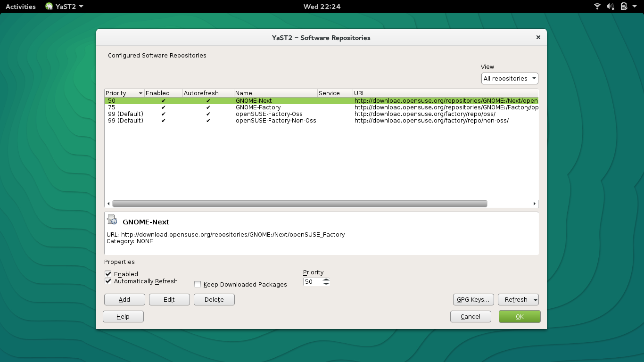Sort by the URL column header
Screen dimensions: 644x362
pos(445,93)
